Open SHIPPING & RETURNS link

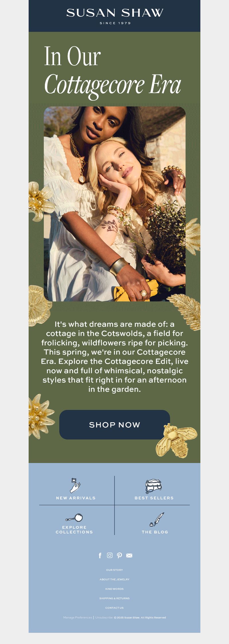coord(114,598)
